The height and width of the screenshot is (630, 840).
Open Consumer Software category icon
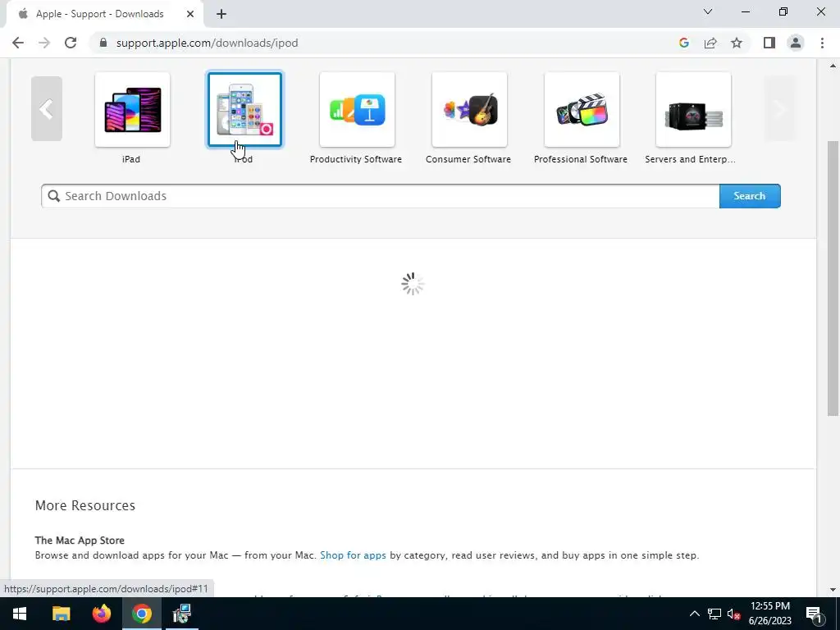coord(469,109)
